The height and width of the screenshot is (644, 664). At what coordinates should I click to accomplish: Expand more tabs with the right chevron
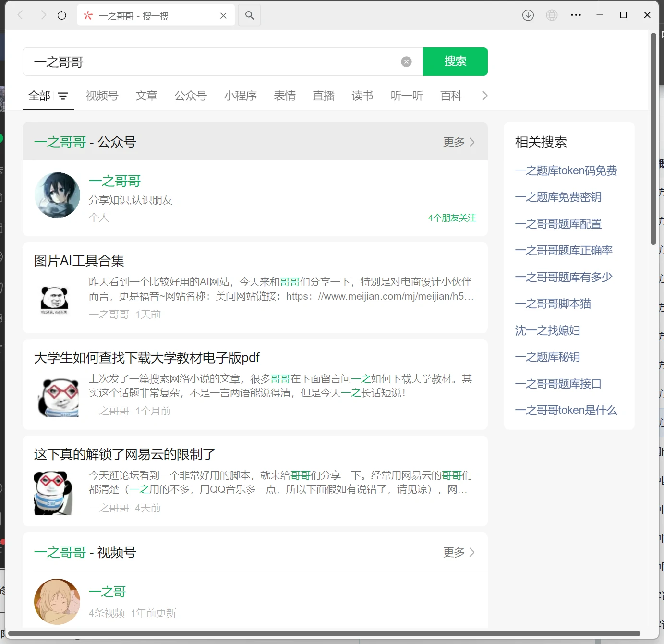click(x=484, y=96)
